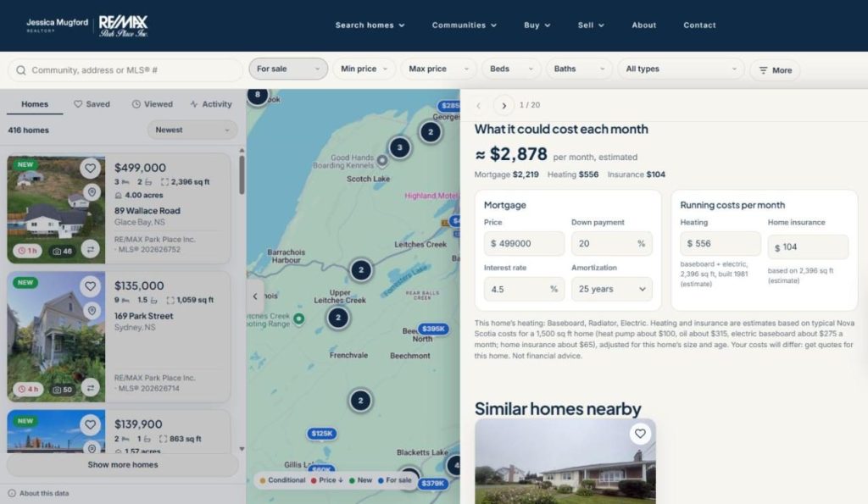Compare the $499,000 listing swap icon
868x504 pixels.
[90, 250]
